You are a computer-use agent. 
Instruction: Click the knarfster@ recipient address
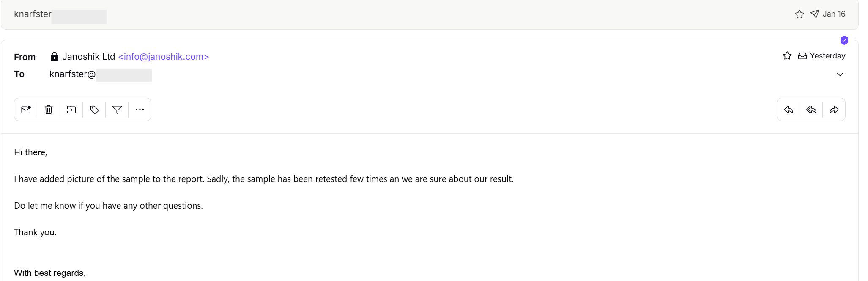click(x=73, y=74)
